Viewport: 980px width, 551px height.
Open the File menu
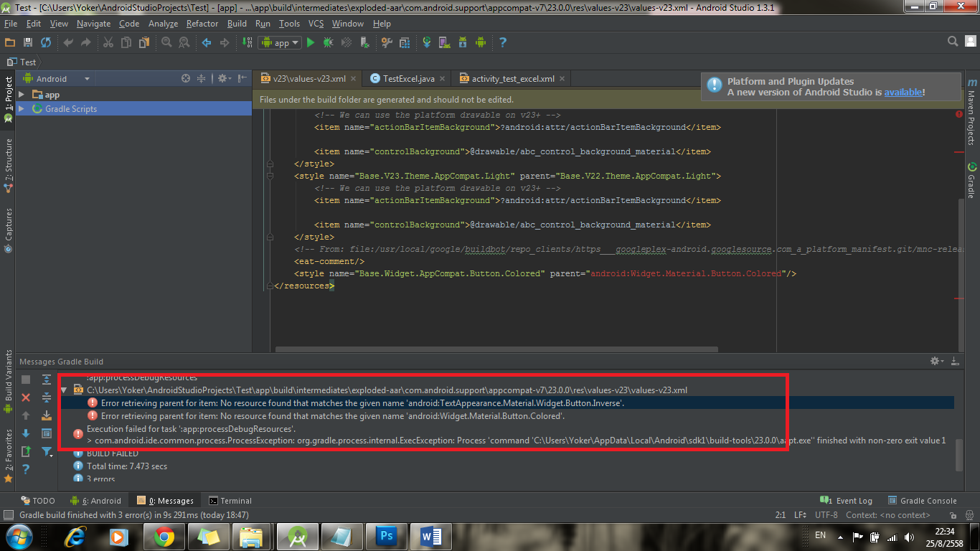[x=10, y=24]
